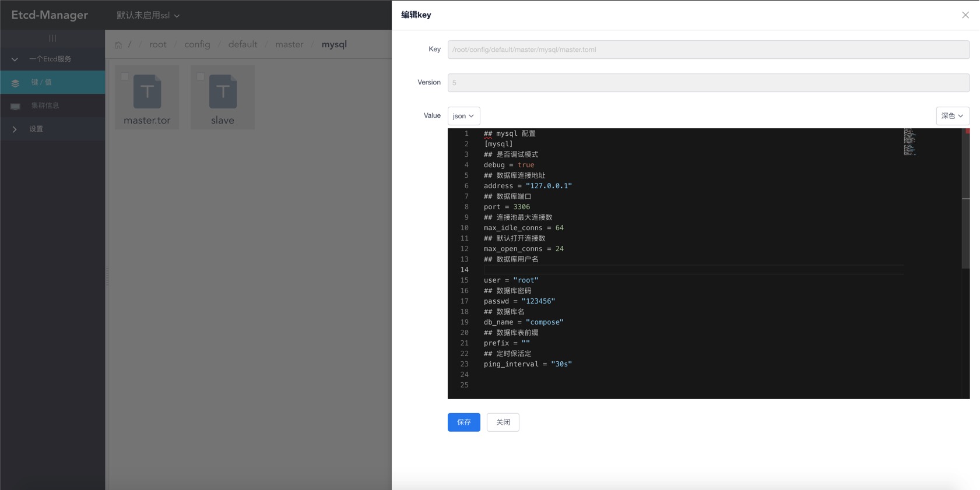Screen dimensions: 980x490
Task: Click the line 'db_name = "compose"'
Action: (x=524, y=322)
